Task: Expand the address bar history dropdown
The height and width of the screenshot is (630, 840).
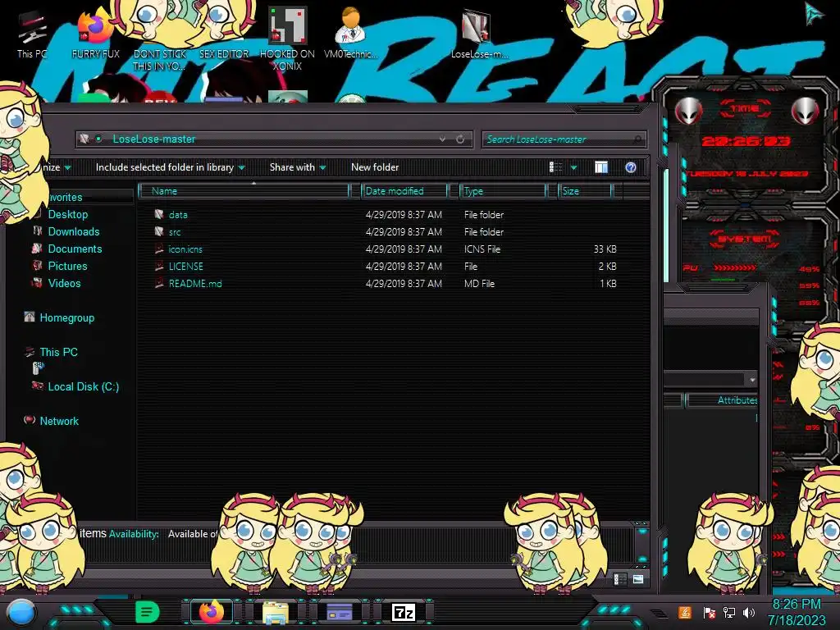Action: (442, 139)
